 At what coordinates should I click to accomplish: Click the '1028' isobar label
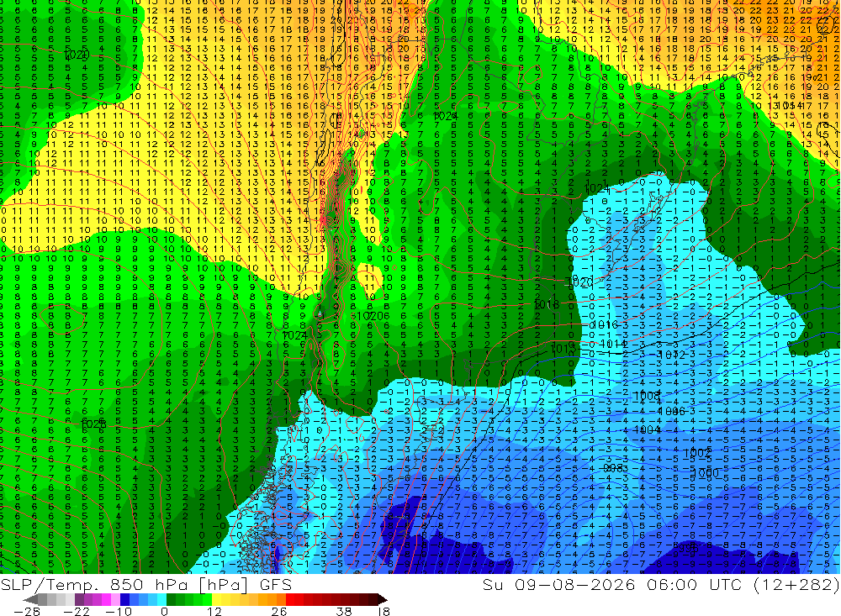click(93, 424)
